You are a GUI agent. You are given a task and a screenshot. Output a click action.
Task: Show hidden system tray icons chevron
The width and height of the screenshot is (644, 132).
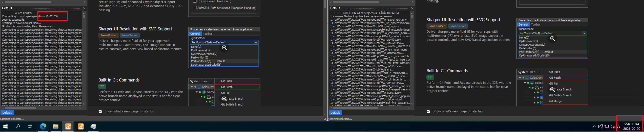[594, 127]
